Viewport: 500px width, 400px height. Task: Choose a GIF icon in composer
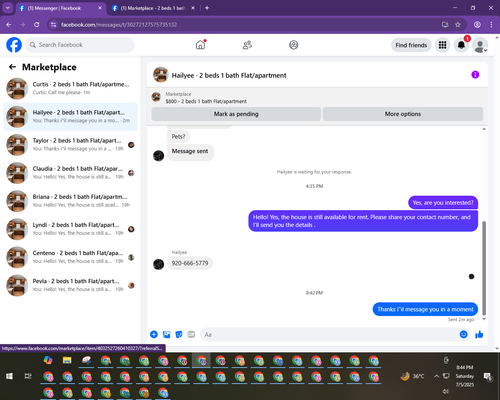[191, 334]
